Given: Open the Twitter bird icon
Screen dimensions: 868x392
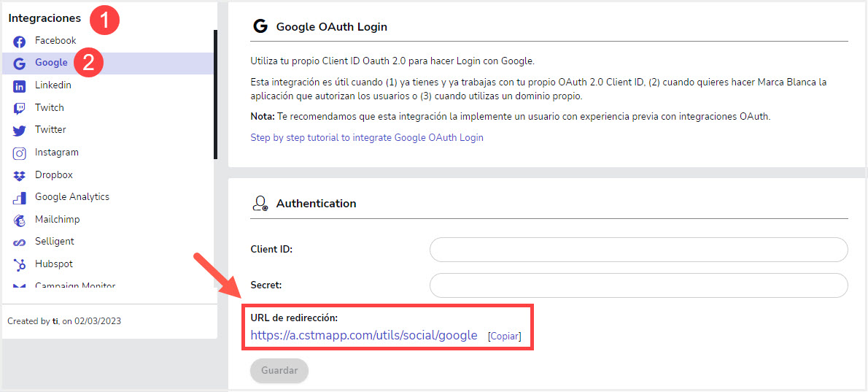Looking at the screenshot, I should [20, 131].
